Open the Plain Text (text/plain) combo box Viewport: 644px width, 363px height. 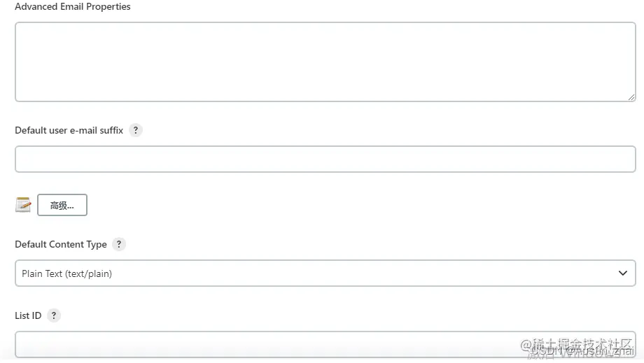325,273
